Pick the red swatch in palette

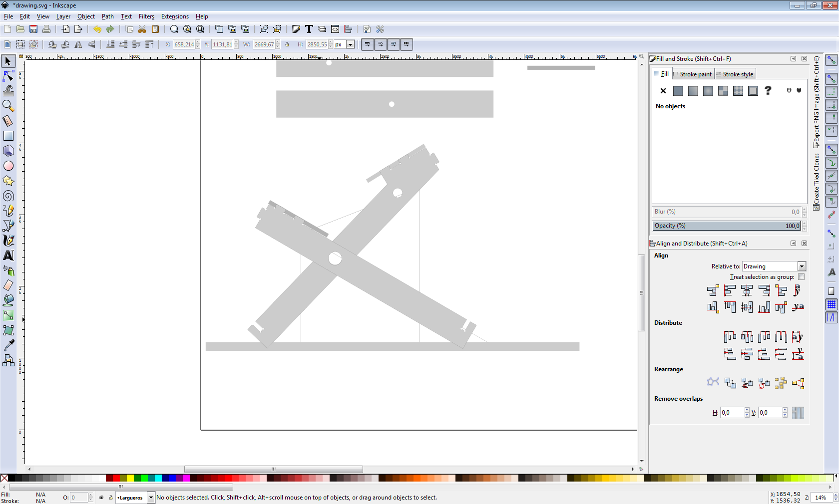116,478
